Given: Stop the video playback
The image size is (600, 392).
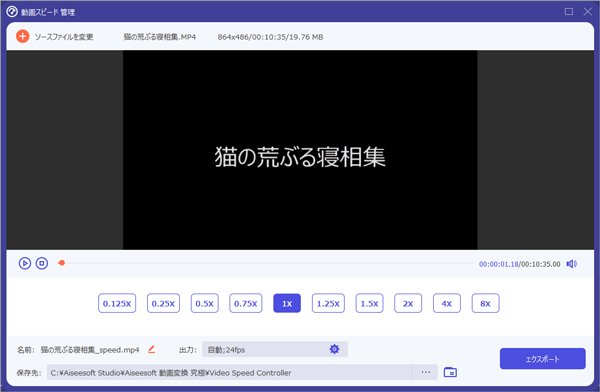Looking at the screenshot, I should click(42, 263).
